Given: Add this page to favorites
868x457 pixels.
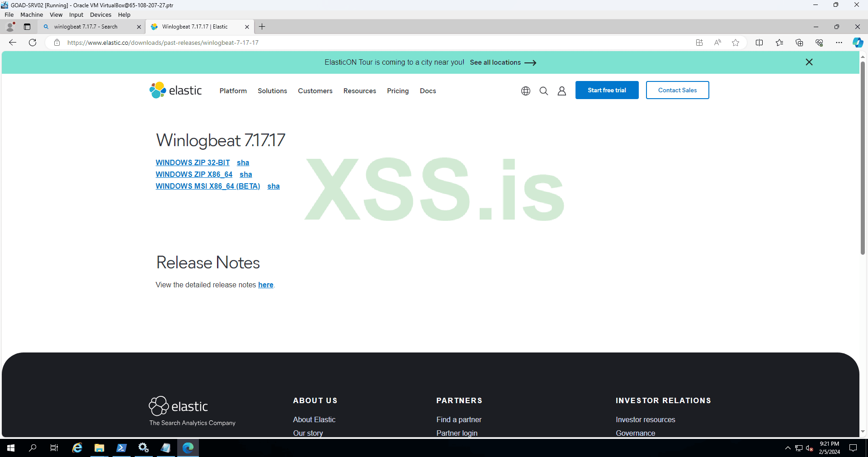Looking at the screenshot, I should pyautogui.click(x=736, y=43).
